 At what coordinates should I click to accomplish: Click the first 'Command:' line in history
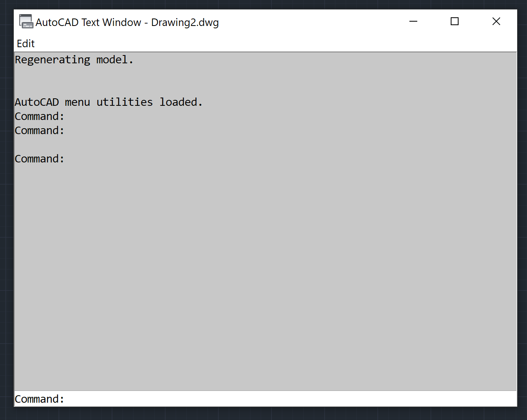pyautogui.click(x=39, y=116)
